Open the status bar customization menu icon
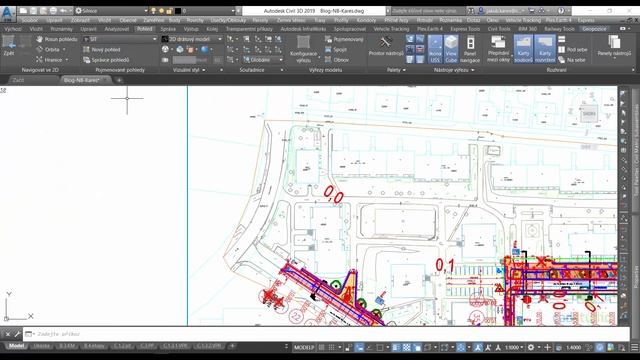Viewport: 640px width, 360px height. click(x=634, y=347)
